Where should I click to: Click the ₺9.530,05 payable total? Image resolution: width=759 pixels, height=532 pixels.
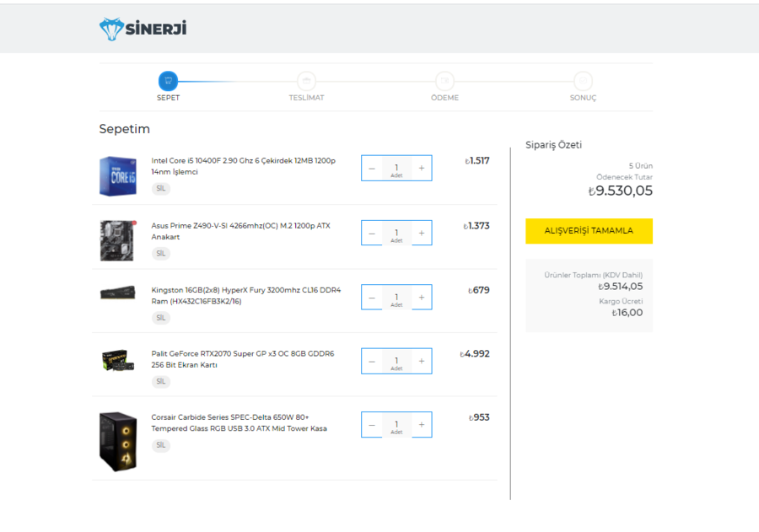click(x=620, y=191)
